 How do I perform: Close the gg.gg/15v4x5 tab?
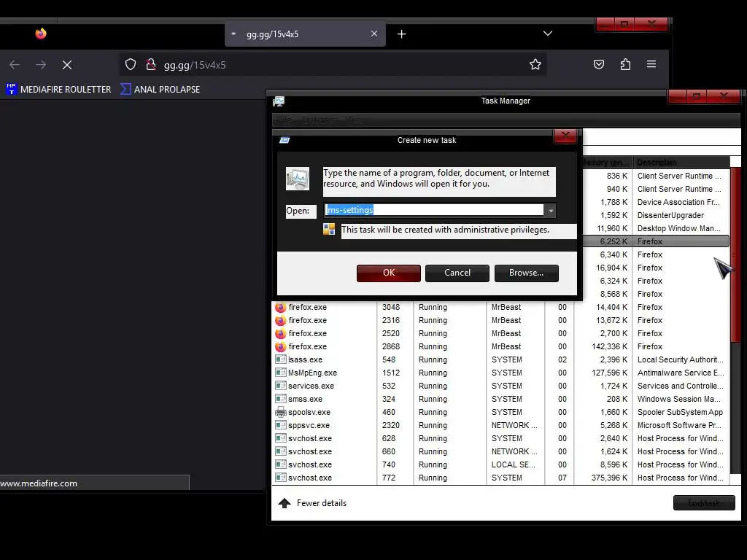point(374,34)
